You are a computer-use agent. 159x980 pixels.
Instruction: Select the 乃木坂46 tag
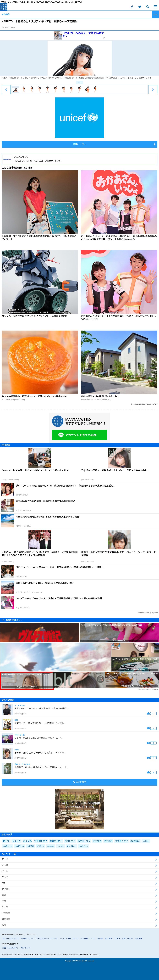97,841
